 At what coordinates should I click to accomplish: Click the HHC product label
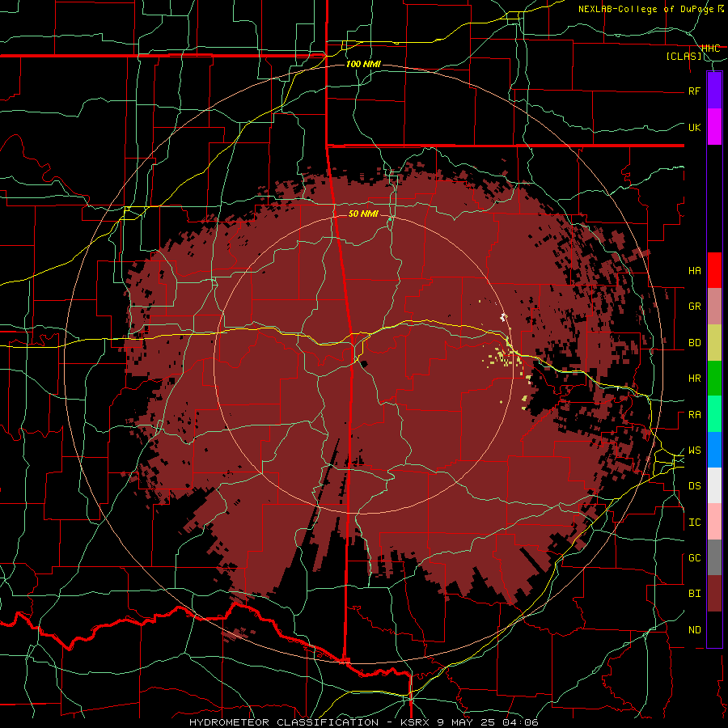pyautogui.click(x=711, y=49)
